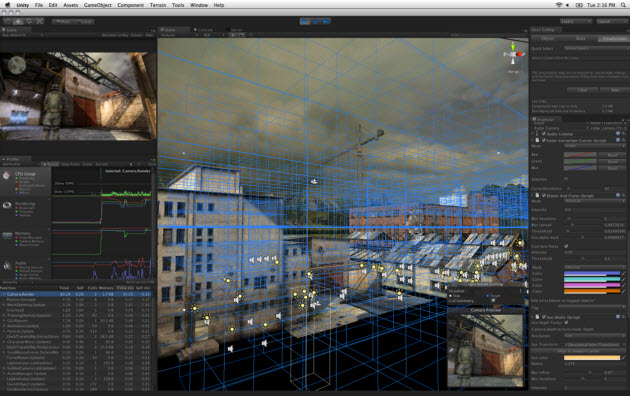Click the Rendering profiler icon
This screenshot has width=630, height=396.
tap(7, 205)
